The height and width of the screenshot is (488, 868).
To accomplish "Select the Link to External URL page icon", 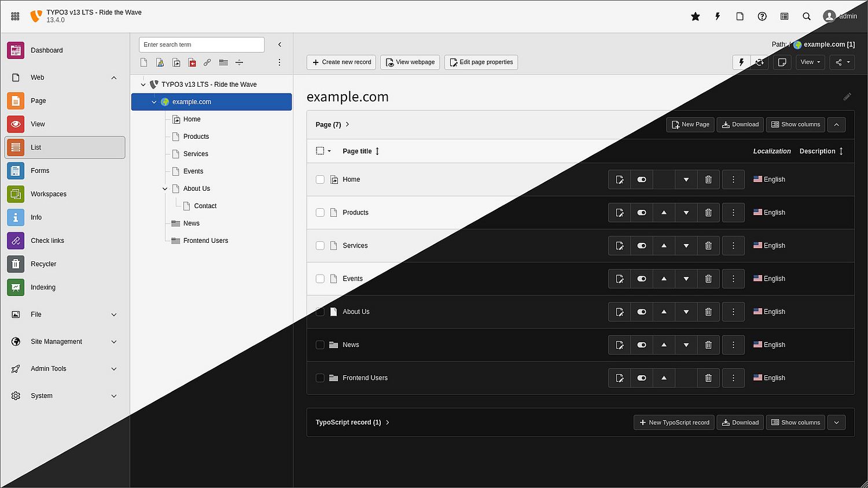I will (x=207, y=62).
